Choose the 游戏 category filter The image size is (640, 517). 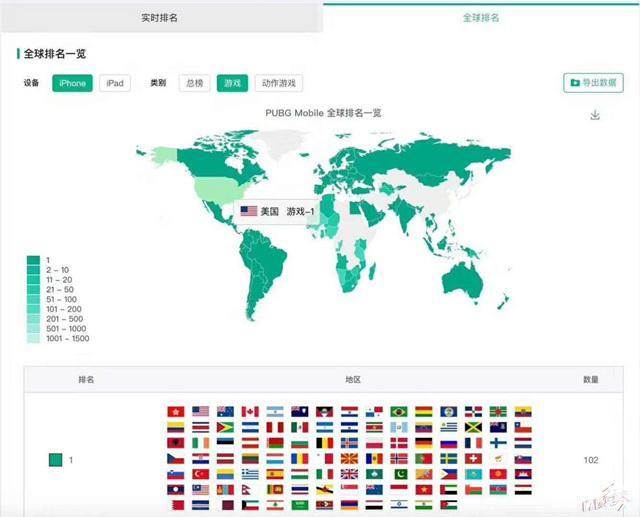tap(232, 83)
